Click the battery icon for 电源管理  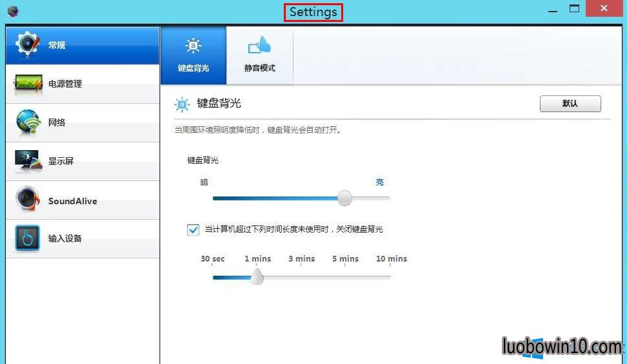(28, 83)
